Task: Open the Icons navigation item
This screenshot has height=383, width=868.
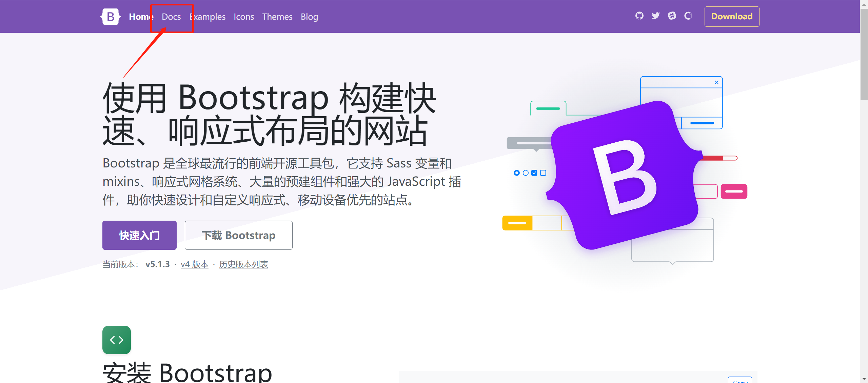Action: tap(244, 17)
